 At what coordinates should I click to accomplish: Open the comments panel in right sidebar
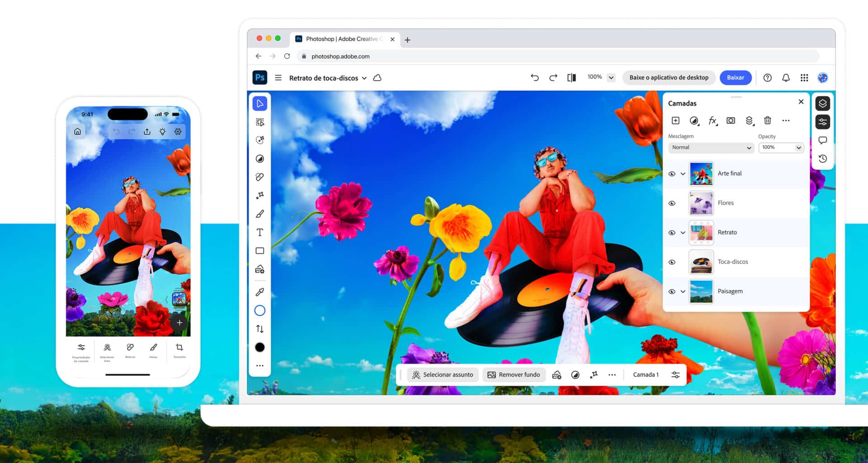[822, 140]
